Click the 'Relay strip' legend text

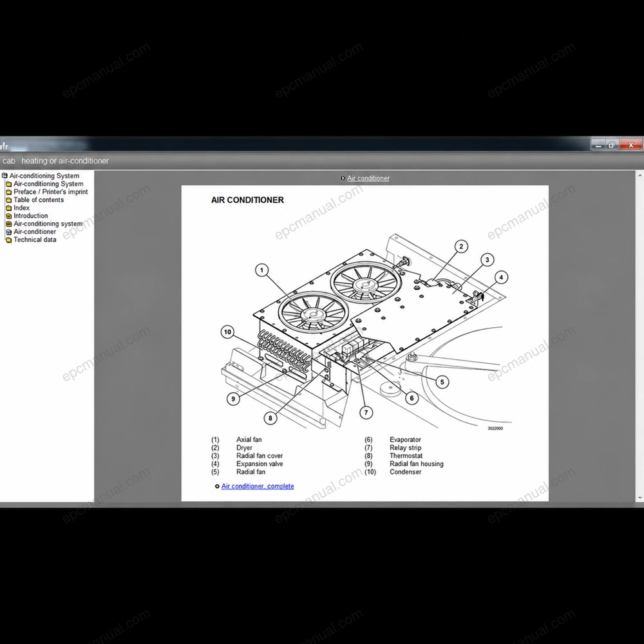point(405,448)
